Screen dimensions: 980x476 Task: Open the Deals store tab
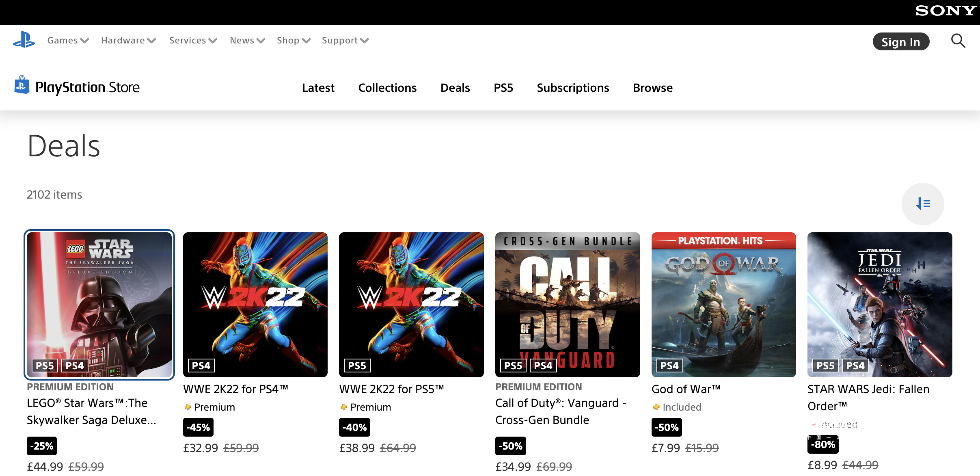(x=455, y=88)
